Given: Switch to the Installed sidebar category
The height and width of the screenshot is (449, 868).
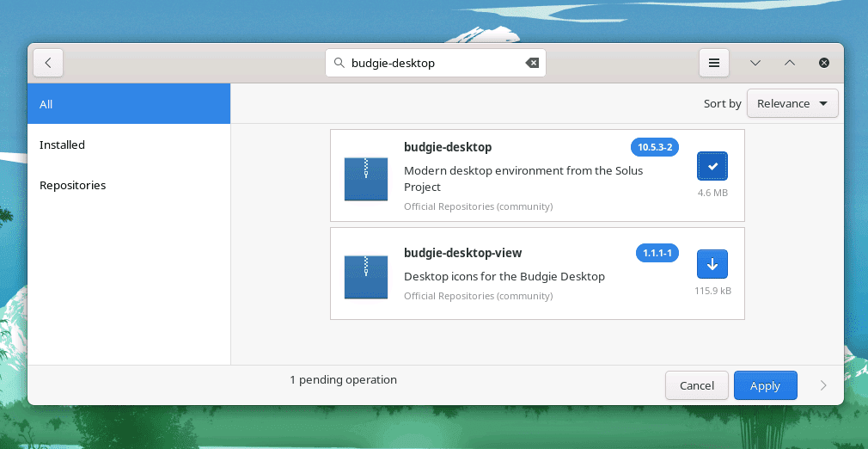Looking at the screenshot, I should click(x=129, y=145).
